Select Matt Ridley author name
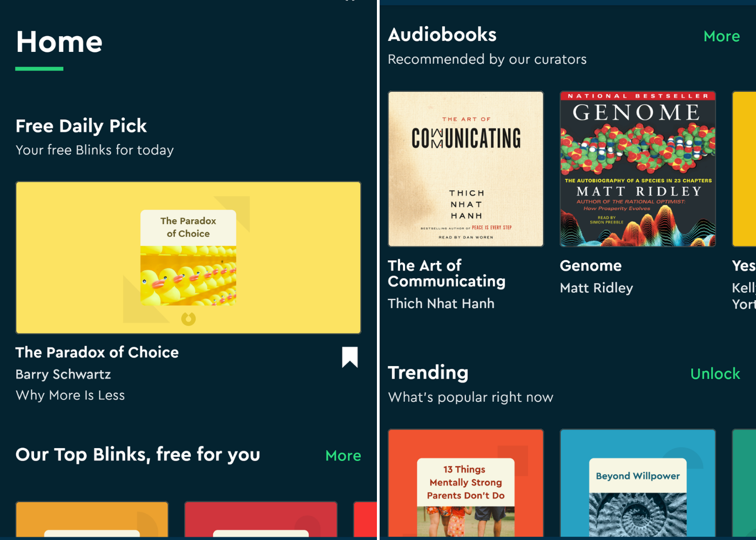Viewport: 756px width, 540px height. point(597,288)
